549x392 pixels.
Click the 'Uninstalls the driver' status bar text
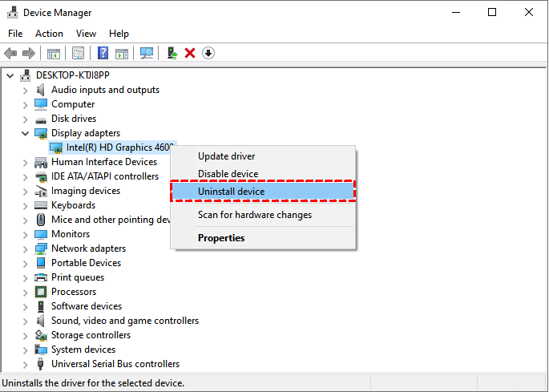(x=93, y=383)
